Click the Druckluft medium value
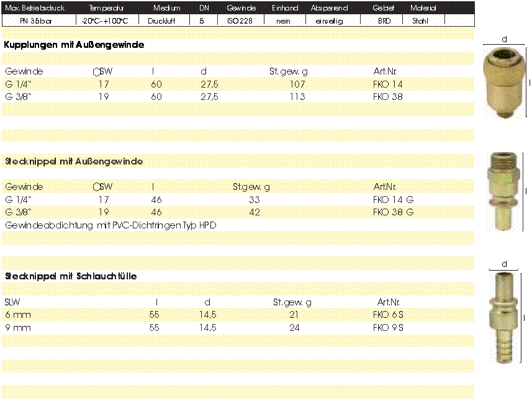This screenshot has height=401, width=532. (x=161, y=20)
